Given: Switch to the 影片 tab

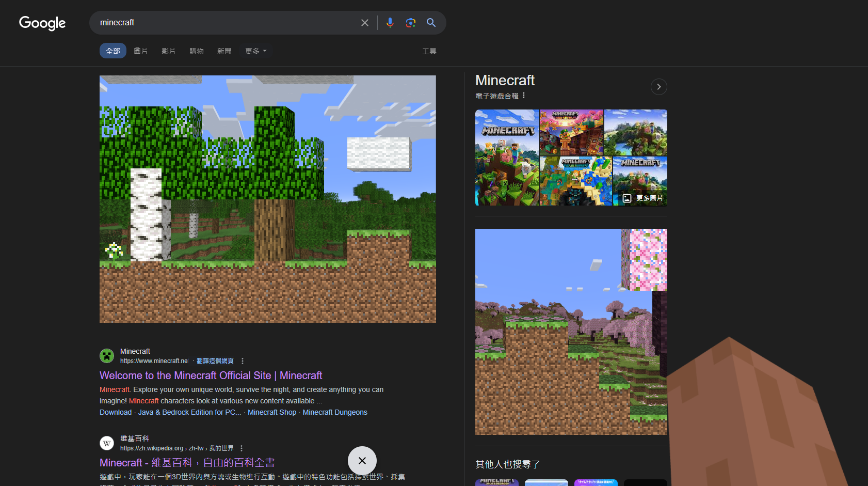Looking at the screenshot, I should 169,51.
